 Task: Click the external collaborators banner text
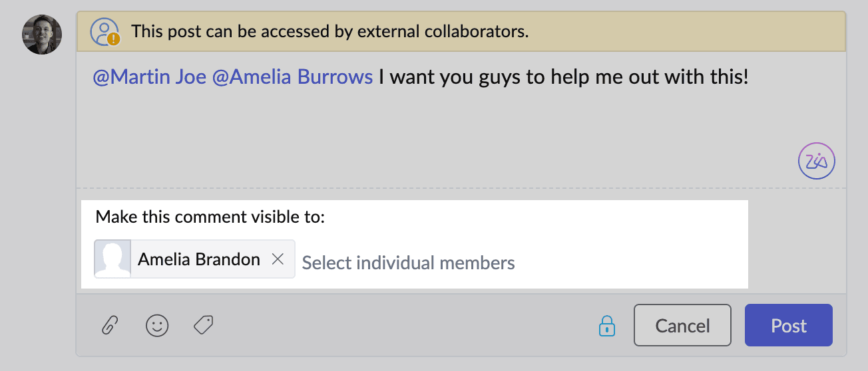(x=329, y=31)
